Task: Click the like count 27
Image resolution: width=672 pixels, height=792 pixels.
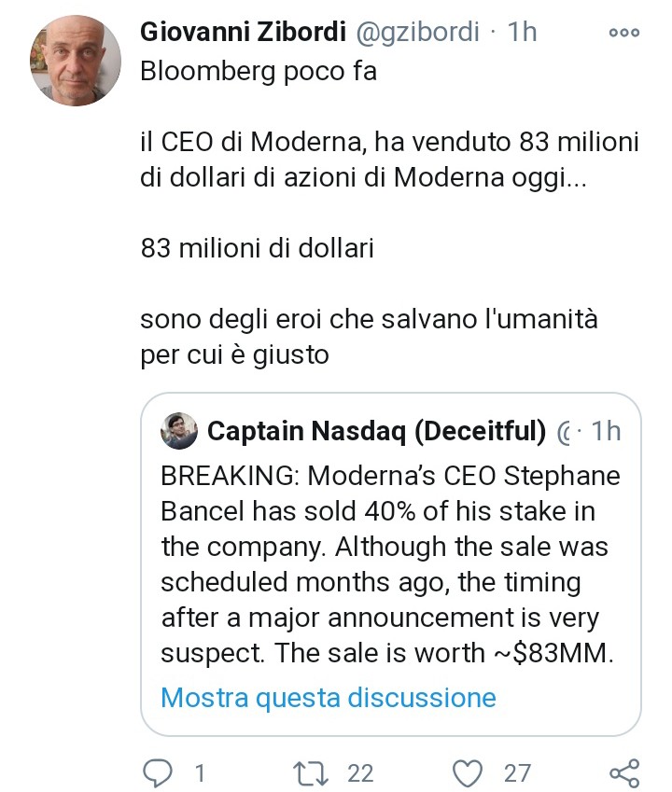Action: point(517,772)
